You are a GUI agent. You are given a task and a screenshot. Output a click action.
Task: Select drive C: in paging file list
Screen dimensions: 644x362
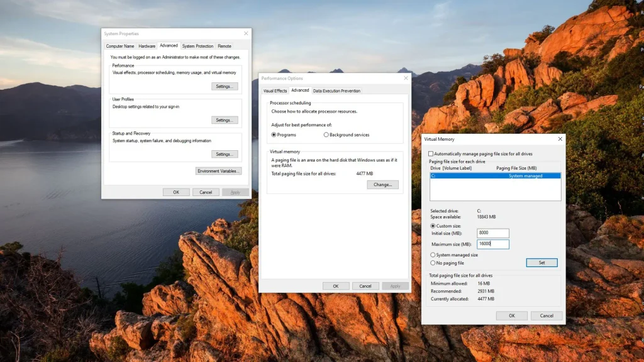tap(495, 176)
